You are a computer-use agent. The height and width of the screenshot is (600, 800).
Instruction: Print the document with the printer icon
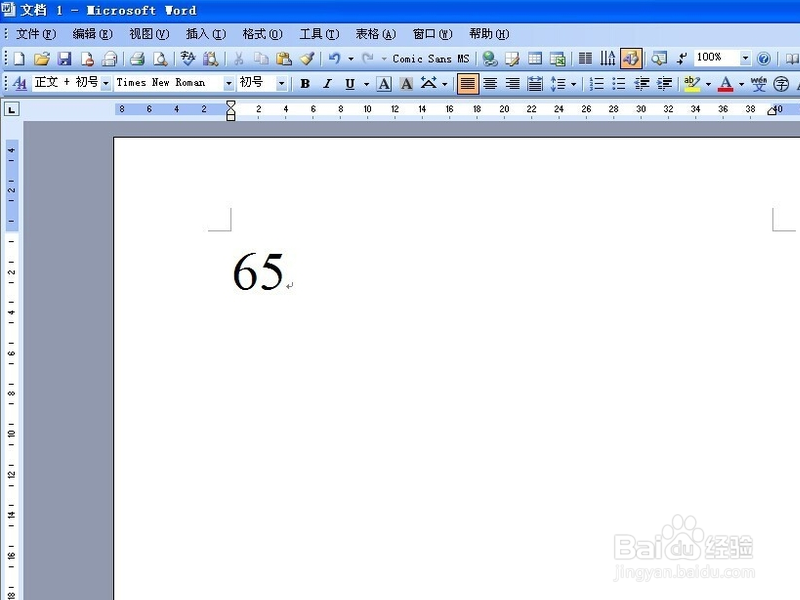pos(137,59)
